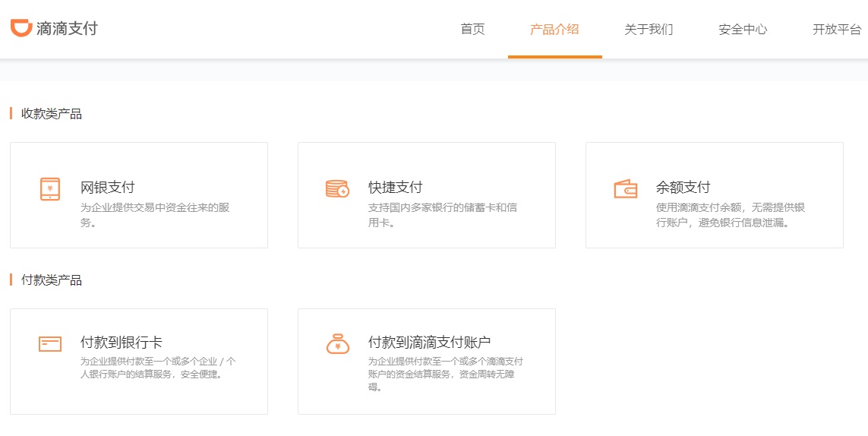Open the 付款到滴滴支付账户 product title
868x436 pixels.
(x=430, y=342)
